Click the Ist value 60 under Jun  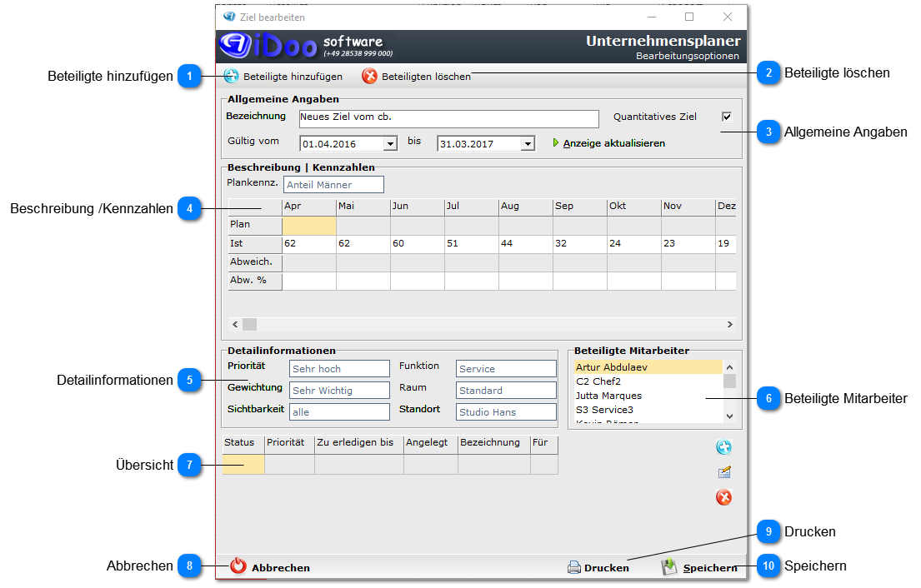click(x=417, y=244)
